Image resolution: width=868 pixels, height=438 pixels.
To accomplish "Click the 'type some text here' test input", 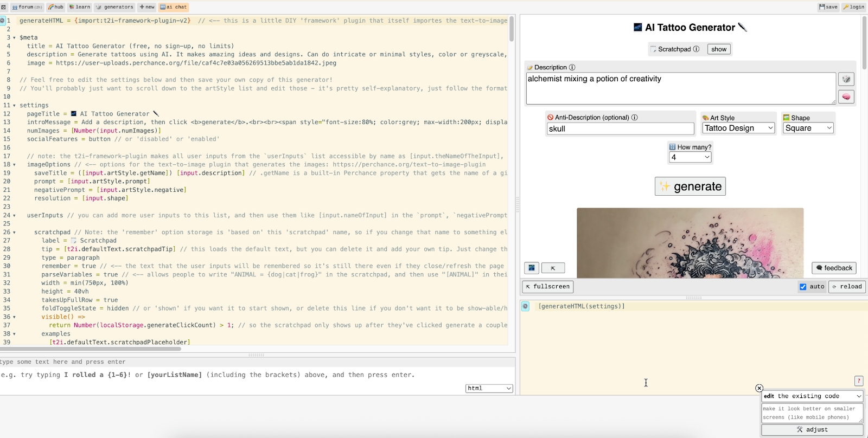I will pos(257,362).
